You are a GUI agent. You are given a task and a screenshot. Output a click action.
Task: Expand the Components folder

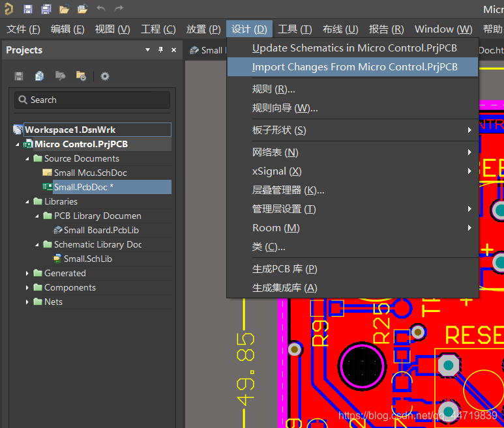(x=27, y=288)
